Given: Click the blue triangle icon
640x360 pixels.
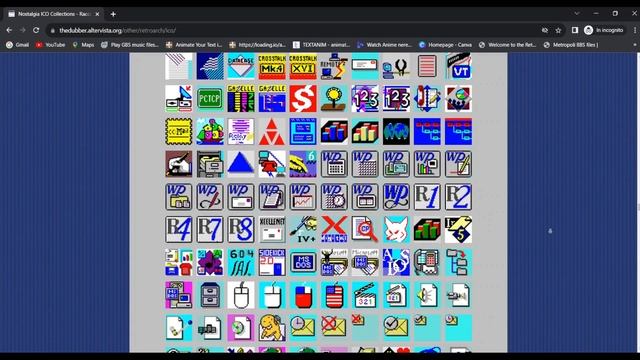Looking at the screenshot, I should tap(241, 164).
